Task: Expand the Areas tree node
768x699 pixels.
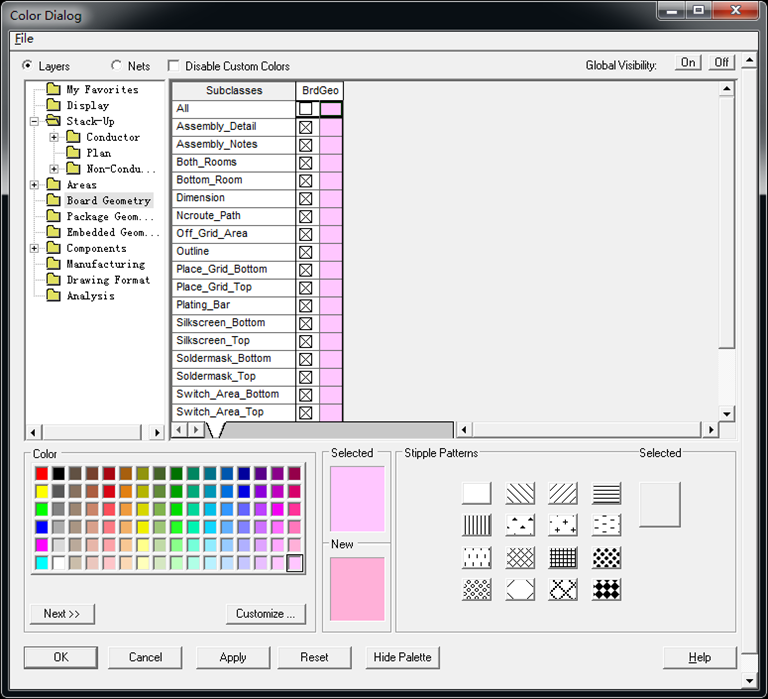Action: tap(34, 185)
